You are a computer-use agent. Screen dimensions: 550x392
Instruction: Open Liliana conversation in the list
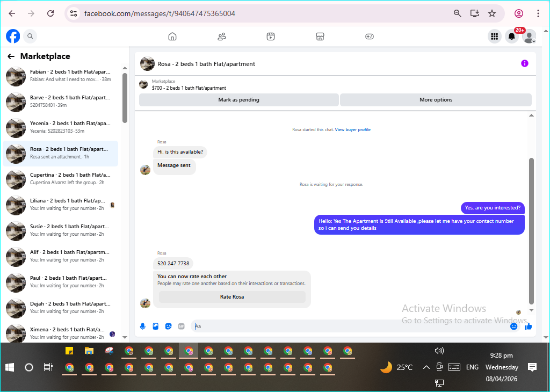[60, 205]
